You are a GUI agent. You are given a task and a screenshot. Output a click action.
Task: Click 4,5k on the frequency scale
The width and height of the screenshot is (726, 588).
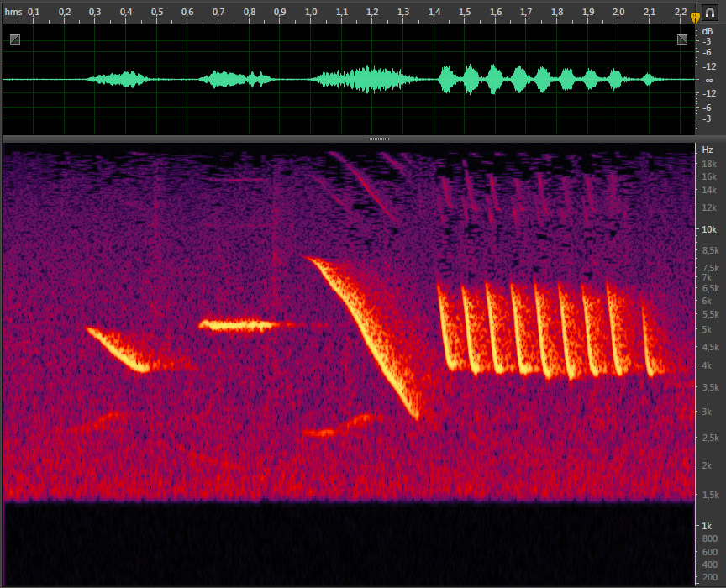(x=711, y=347)
